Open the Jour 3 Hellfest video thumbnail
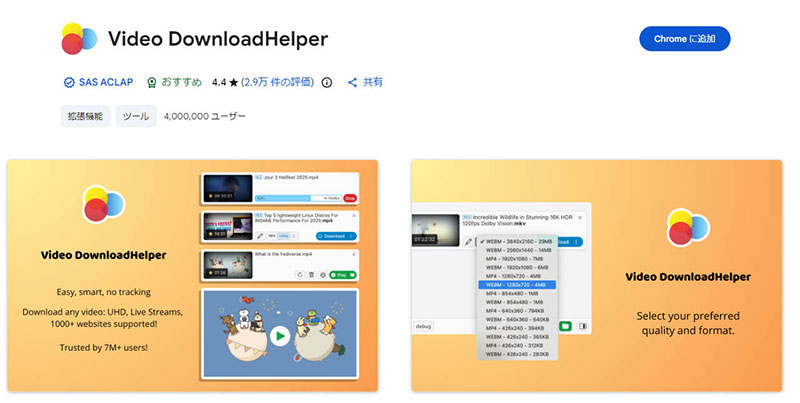Viewport: 800px width, 403px height. pos(228,188)
